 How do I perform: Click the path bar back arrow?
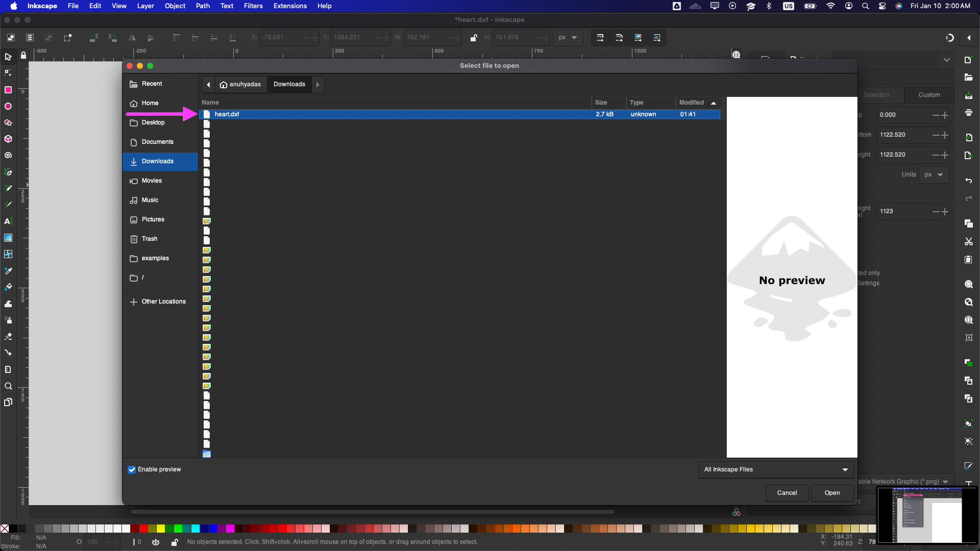click(x=208, y=85)
